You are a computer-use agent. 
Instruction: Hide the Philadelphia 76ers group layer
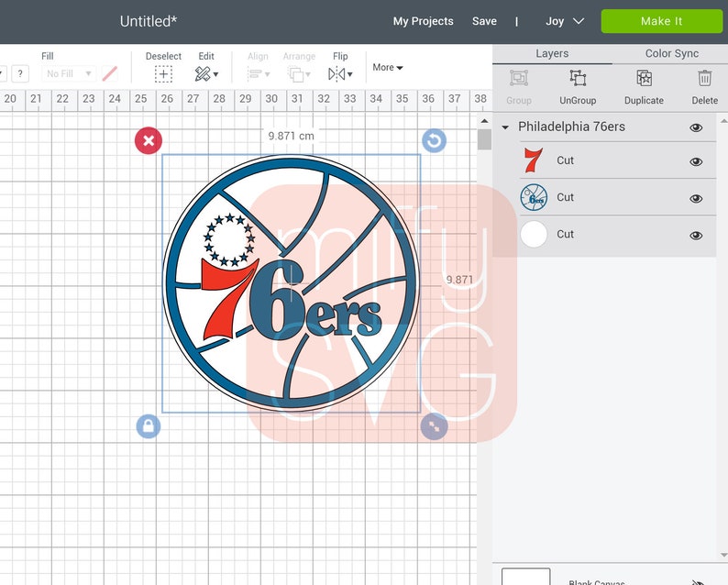pos(696,127)
